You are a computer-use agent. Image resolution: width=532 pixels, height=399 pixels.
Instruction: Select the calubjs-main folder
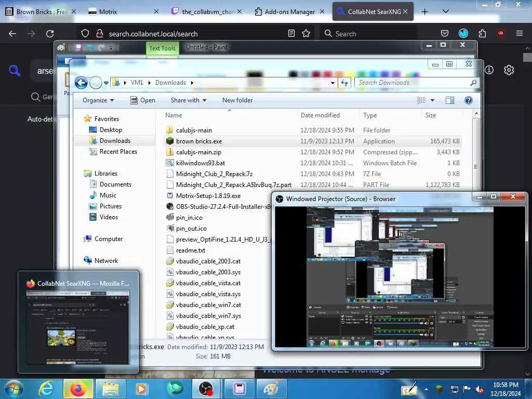(x=194, y=130)
